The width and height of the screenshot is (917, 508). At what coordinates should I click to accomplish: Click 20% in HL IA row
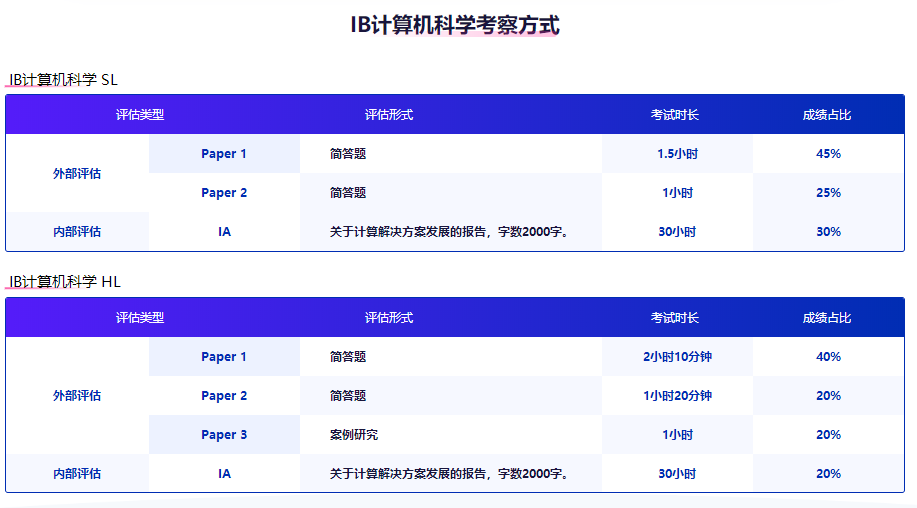(x=828, y=474)
